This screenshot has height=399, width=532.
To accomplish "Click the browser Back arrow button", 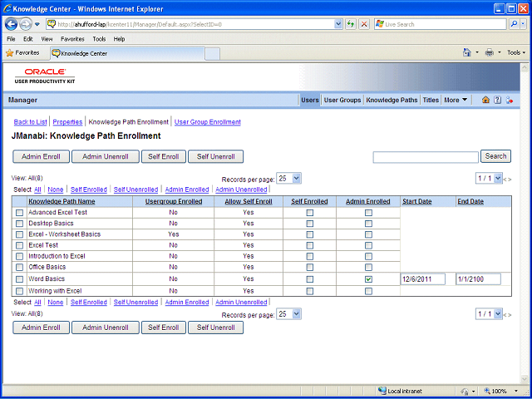I will coord(11,24).
